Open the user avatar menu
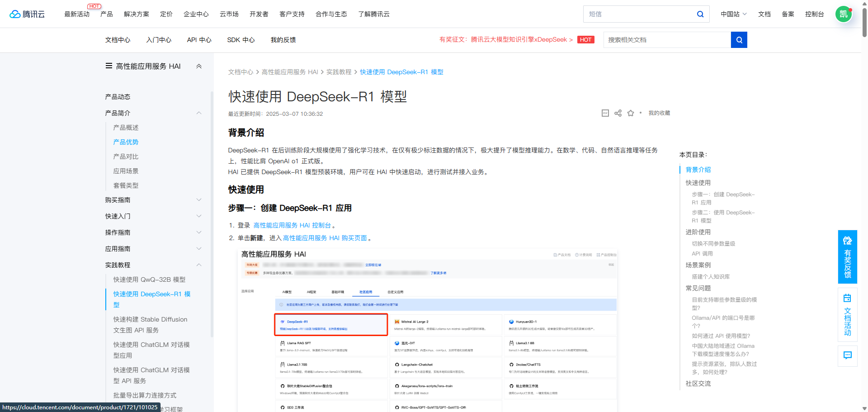 tap(844, 14)
